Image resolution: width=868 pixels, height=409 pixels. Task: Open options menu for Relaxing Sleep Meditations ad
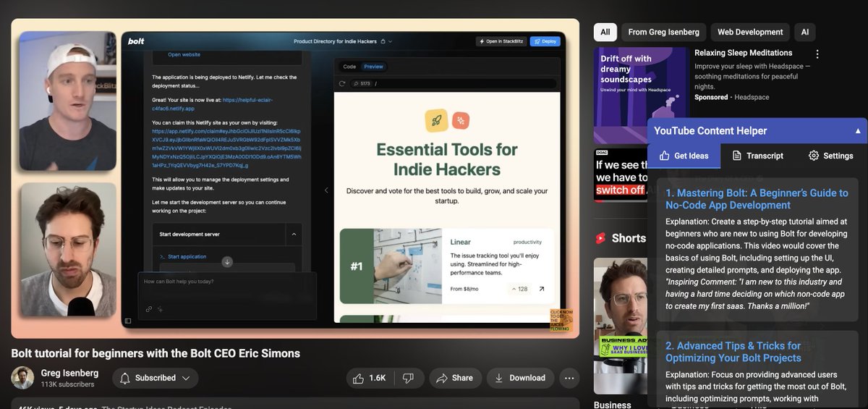(x=817, y=54)
